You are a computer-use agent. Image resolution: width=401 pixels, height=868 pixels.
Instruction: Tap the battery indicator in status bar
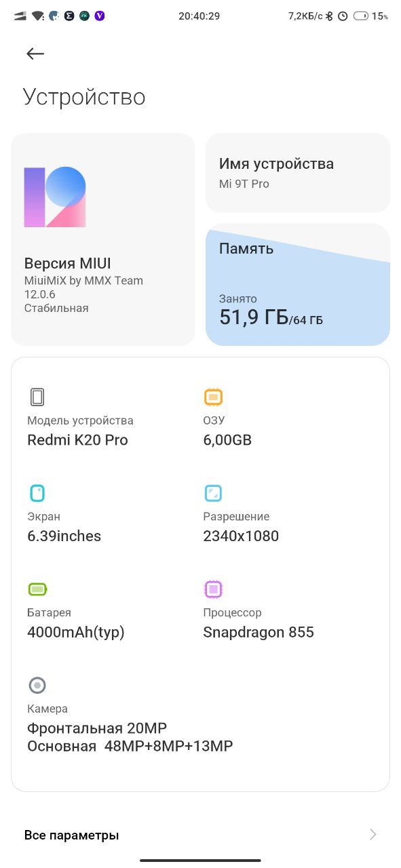(x=362, y=16)
